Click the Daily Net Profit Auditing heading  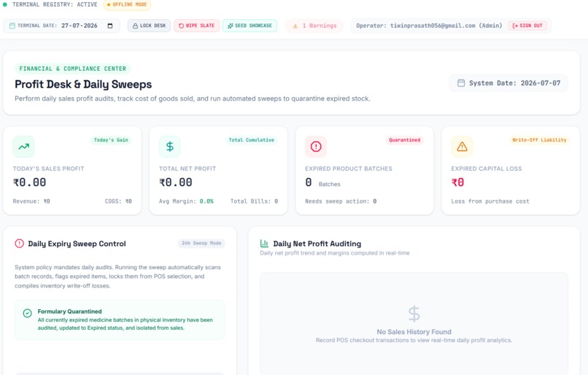[317, 244]
